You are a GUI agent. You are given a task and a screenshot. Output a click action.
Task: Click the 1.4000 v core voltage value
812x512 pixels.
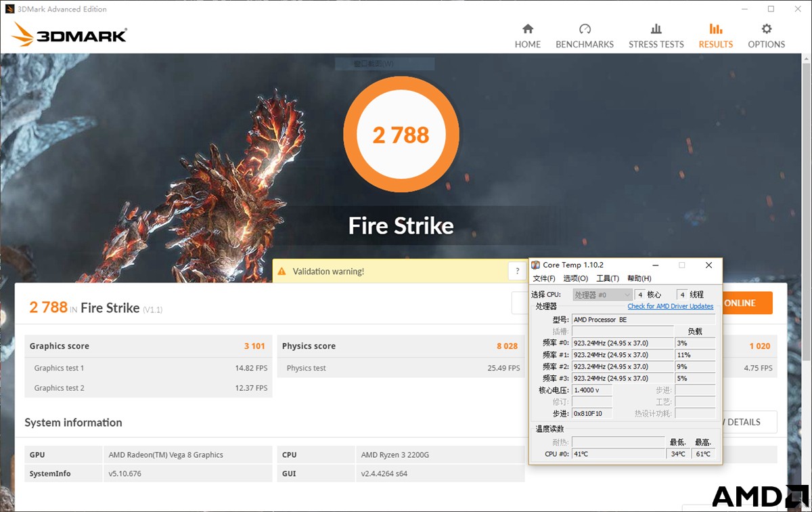[592, 390]
